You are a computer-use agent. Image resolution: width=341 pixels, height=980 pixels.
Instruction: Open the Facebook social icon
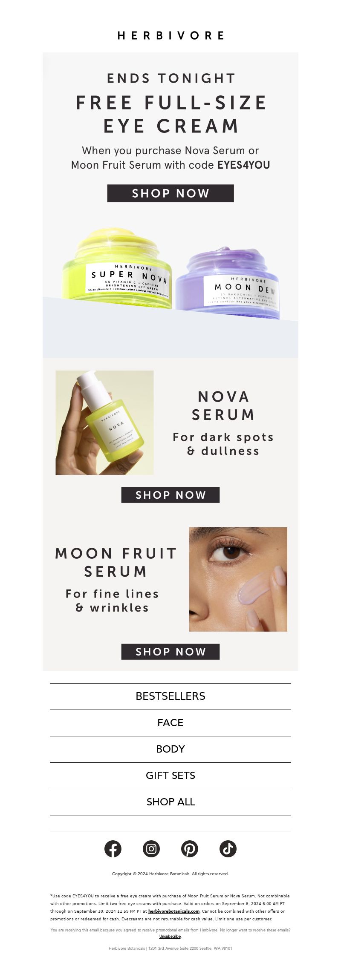(x=113, y=849)
